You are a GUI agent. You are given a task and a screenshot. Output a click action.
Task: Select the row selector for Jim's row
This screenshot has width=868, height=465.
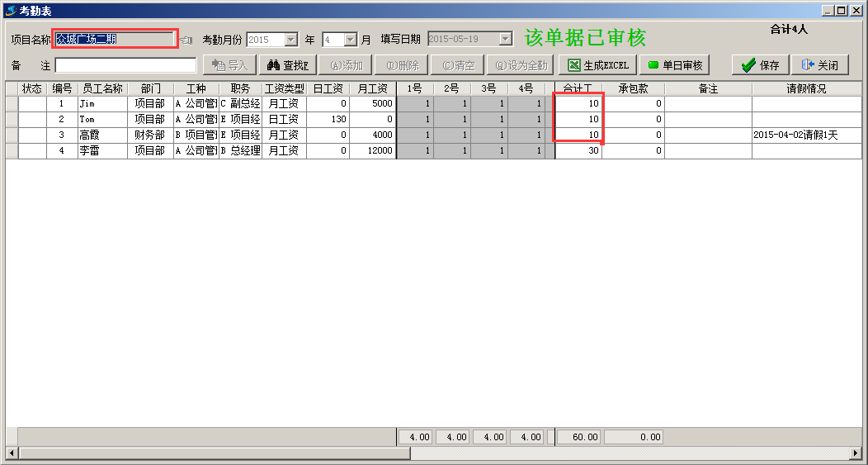point(12,104)
